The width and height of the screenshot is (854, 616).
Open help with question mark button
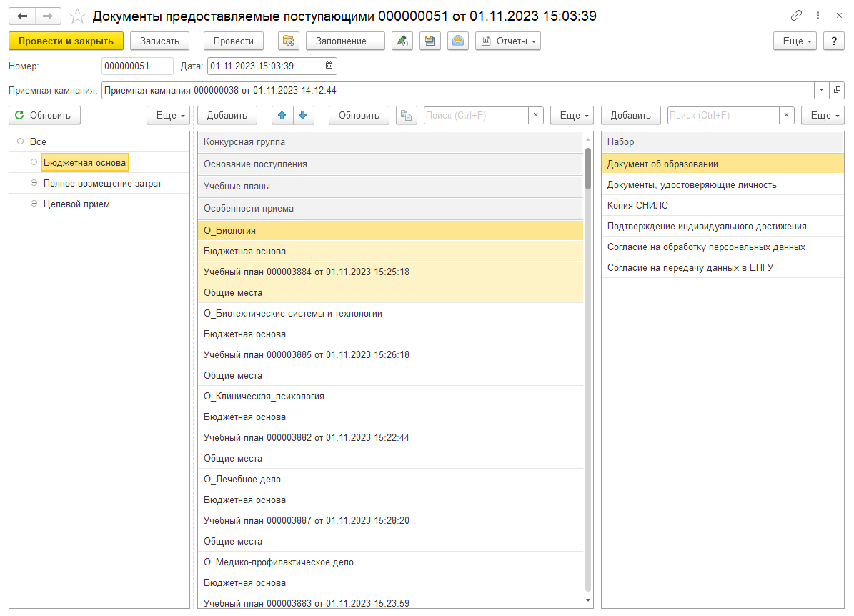(x=834, y=41)
